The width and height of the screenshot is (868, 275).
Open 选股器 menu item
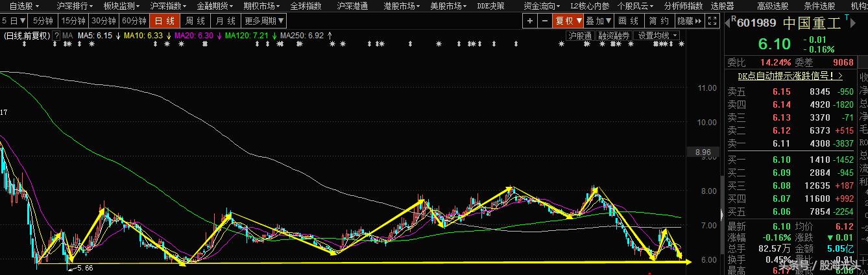722,6
